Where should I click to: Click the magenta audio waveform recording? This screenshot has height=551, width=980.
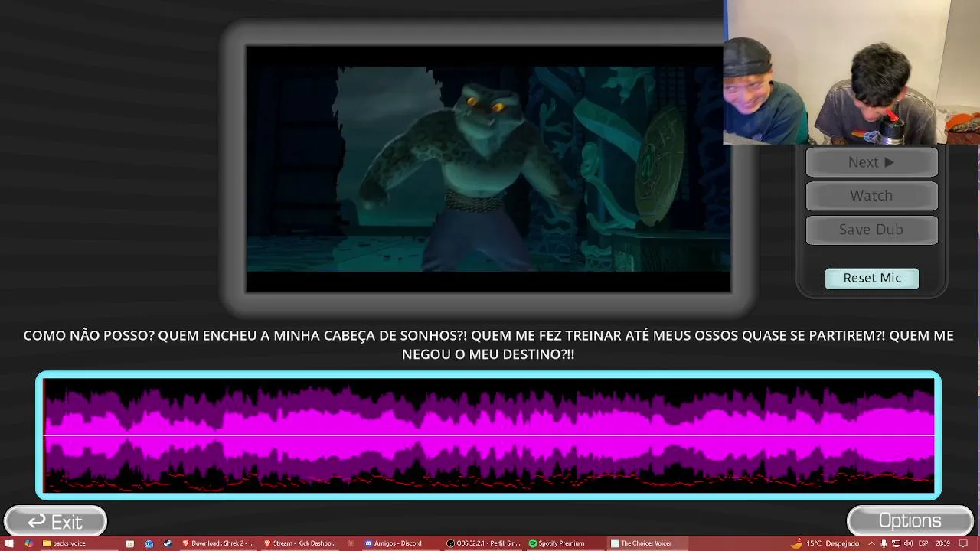point(488,435)
